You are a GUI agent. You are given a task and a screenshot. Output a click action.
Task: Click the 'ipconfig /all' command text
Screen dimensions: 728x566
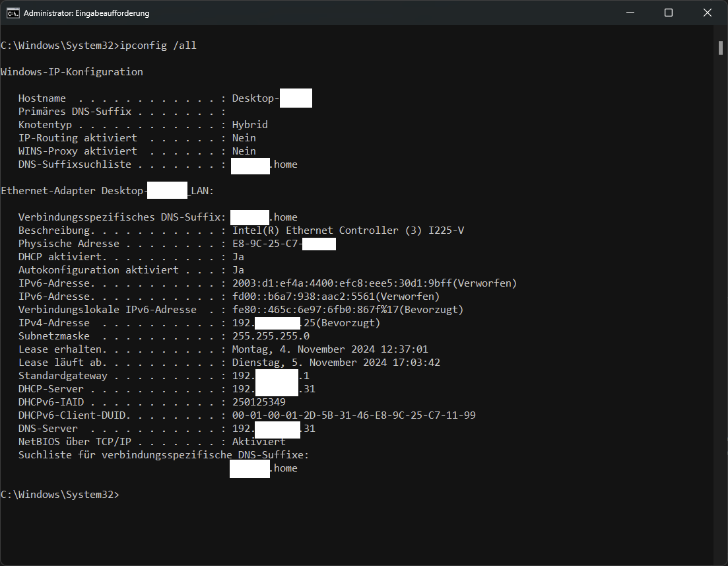click(158, 46)
